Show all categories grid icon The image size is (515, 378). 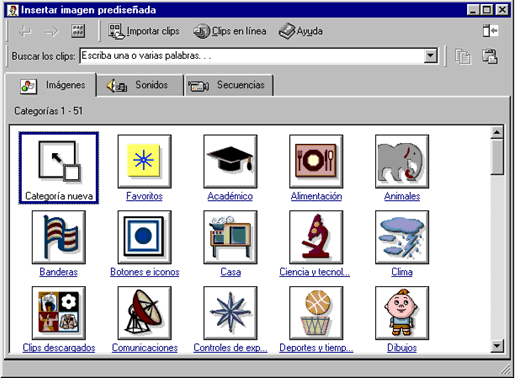(78, 31)
